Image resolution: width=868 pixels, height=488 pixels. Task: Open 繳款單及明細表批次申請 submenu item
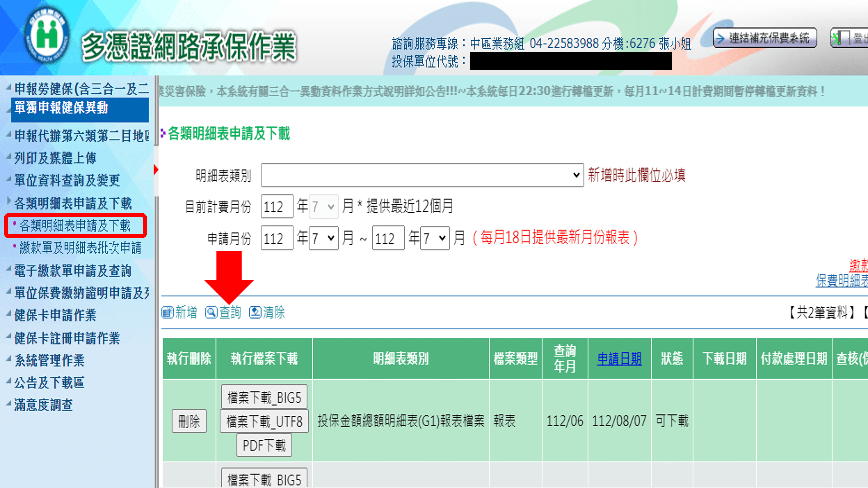[x=80, y=248]
